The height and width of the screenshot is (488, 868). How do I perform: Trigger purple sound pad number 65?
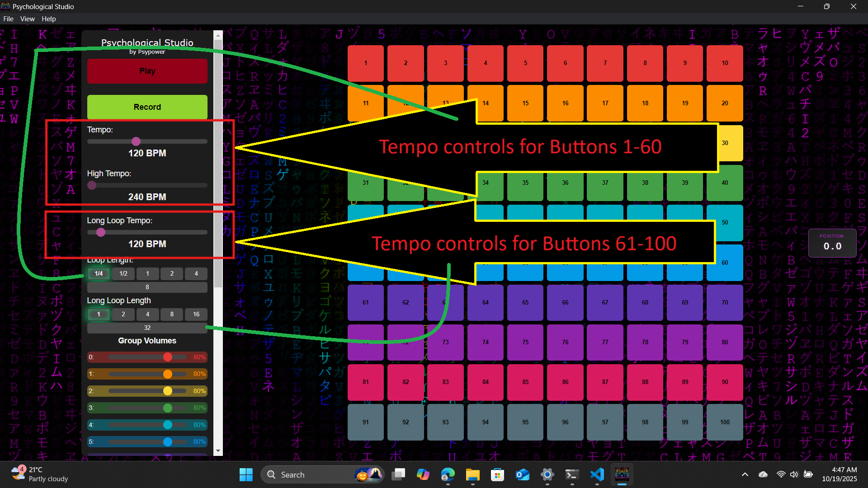pyautogui.click(x=525, y=302)
